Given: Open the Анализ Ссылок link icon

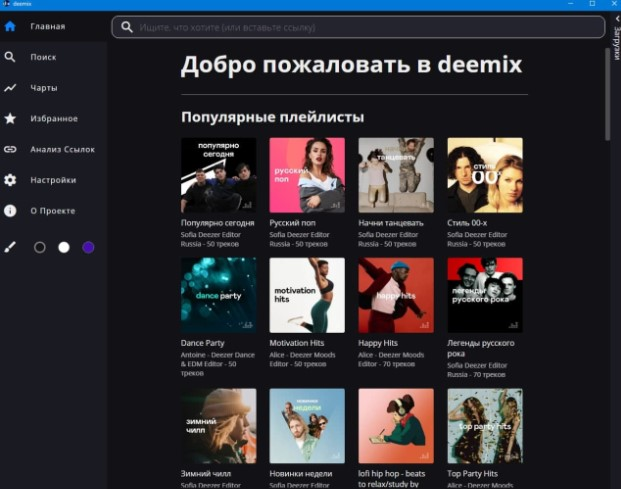Looking at the screenshot, I should click(x=10, y=150).
